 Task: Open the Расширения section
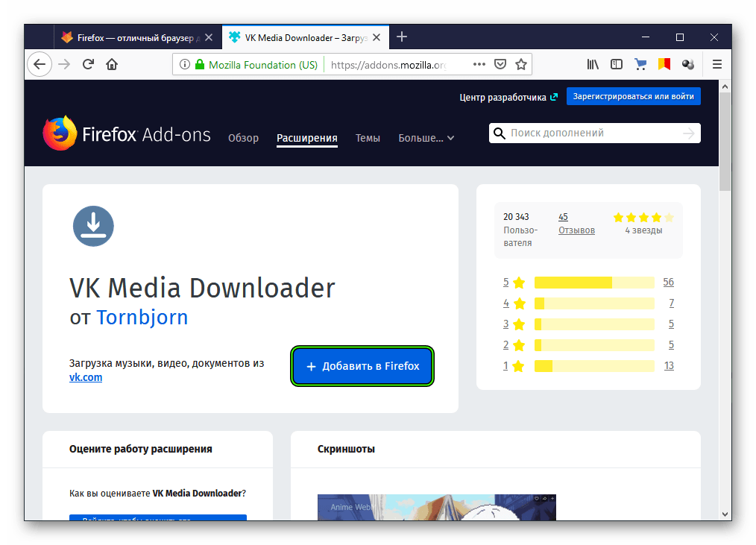click(x=307, y=138)
